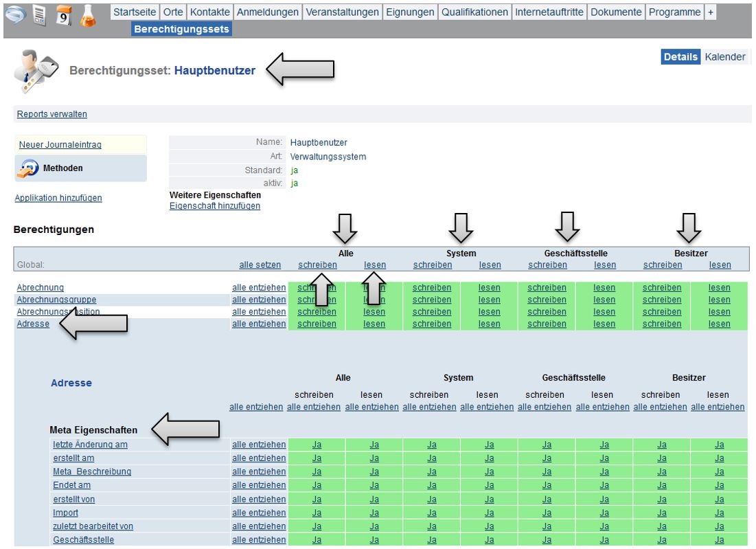Toggle Besitzer lesen for the Abrechnung row
Viewport: 756px width, 549px height.
point(719,288)
